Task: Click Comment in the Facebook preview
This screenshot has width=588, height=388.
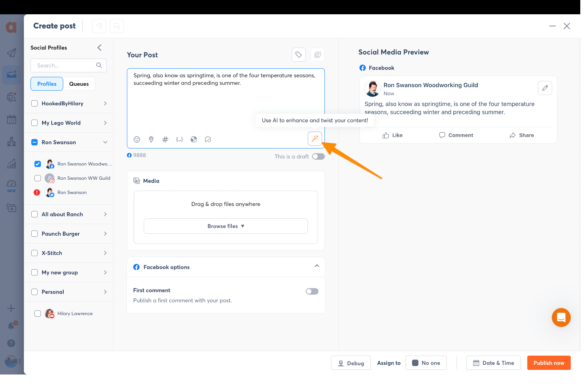Action: pos(456,135)
